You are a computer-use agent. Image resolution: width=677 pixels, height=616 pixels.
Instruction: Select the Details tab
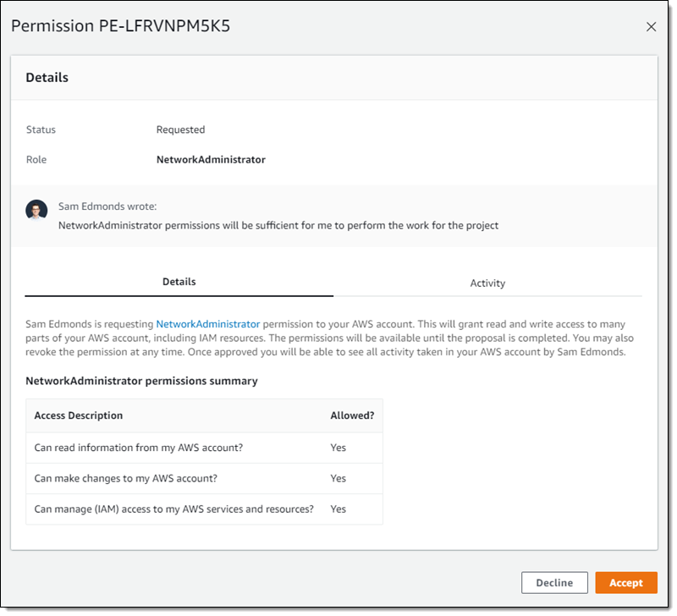[179, 282]
